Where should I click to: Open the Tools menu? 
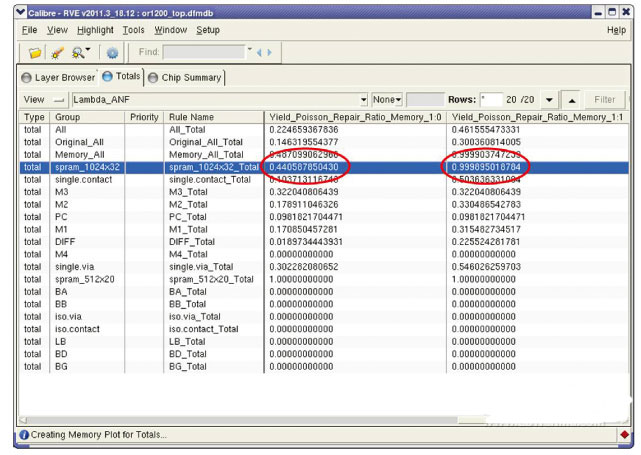click(x=134, y=30)
